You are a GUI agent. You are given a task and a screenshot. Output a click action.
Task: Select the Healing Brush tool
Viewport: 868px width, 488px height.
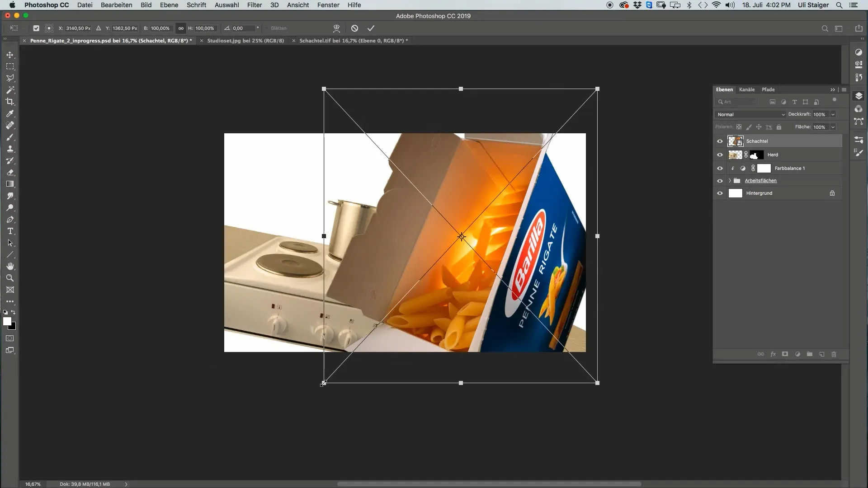tap(10, 125)
